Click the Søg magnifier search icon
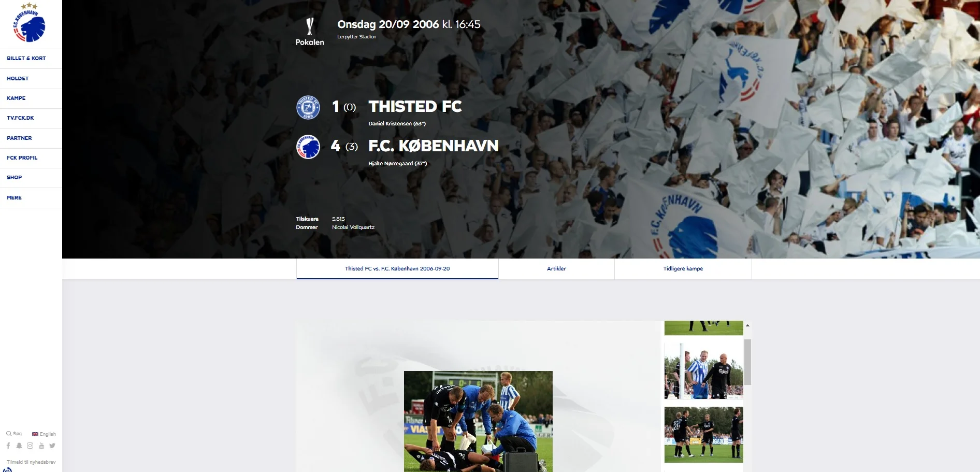The width and height of the screenshot is (980, 472). pos(9,434)
